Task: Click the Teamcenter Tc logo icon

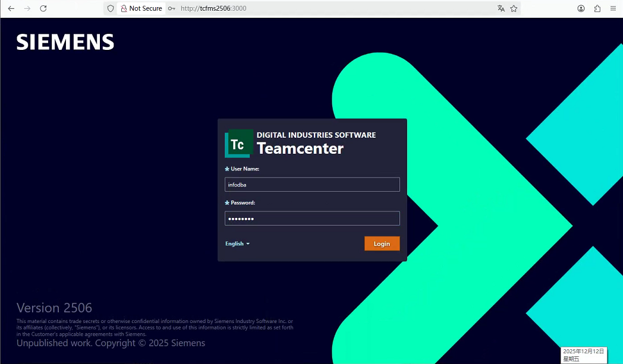Action: [239, 143]
